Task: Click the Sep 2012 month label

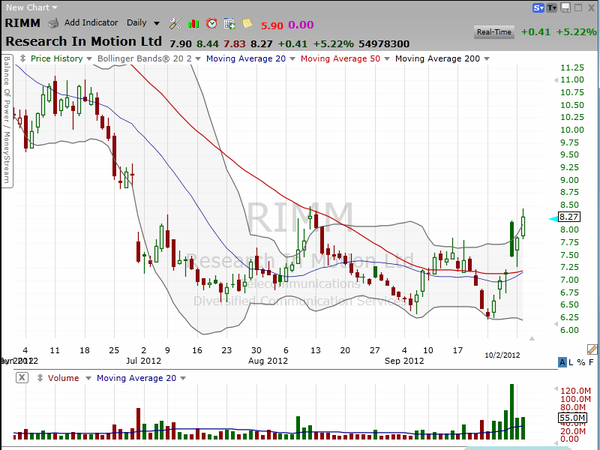Action: [x=404, y=361]
